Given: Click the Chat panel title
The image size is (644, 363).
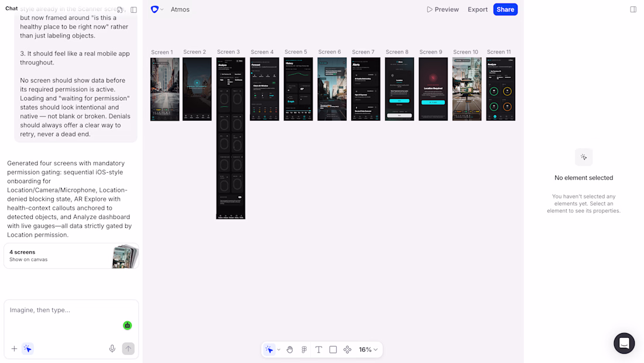Looking at the screenshot, I should click(x=12, y=8).
